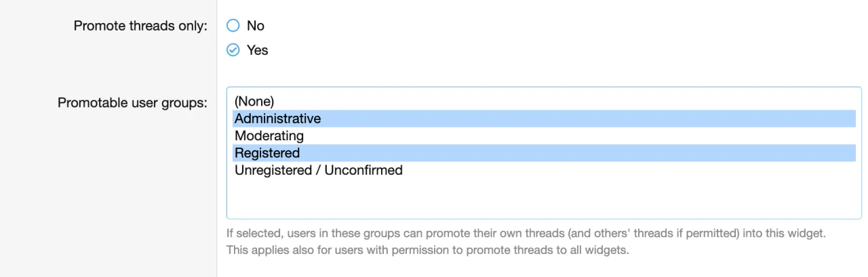Click the "No" option label text
The width and height of the screenshot is (868, 277).
click(x=256, y=26)
